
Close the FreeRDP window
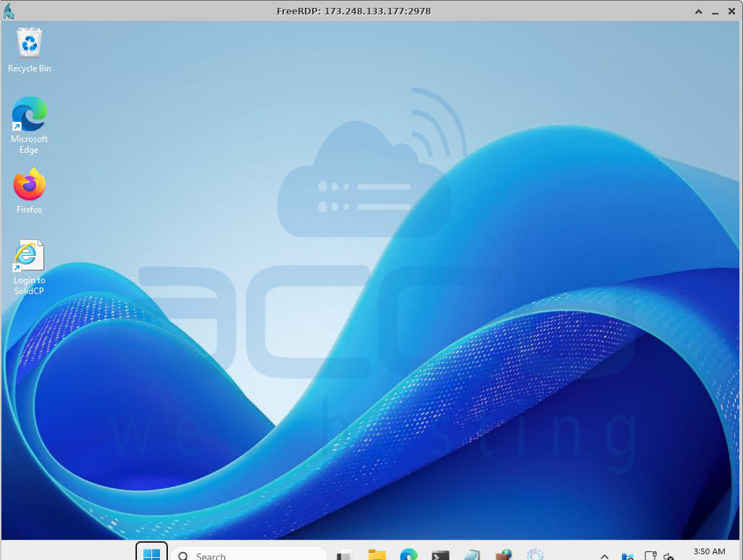coord(731,12)
